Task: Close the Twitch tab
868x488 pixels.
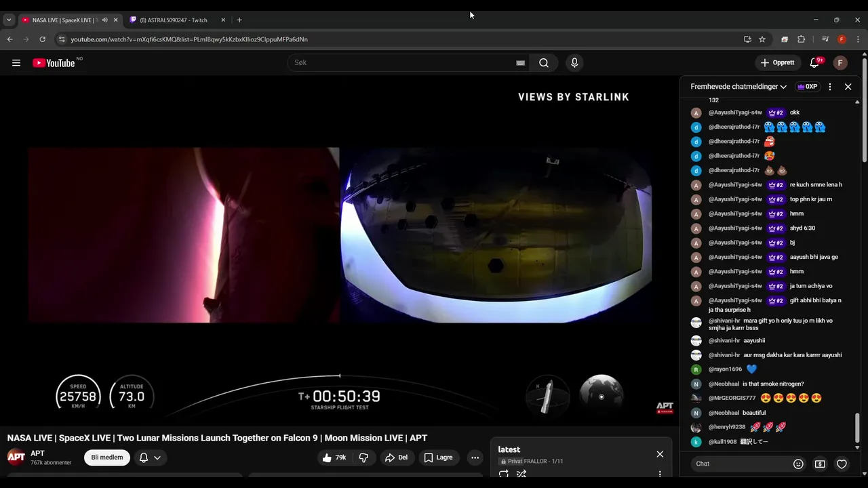Action: tap(222, 20)
